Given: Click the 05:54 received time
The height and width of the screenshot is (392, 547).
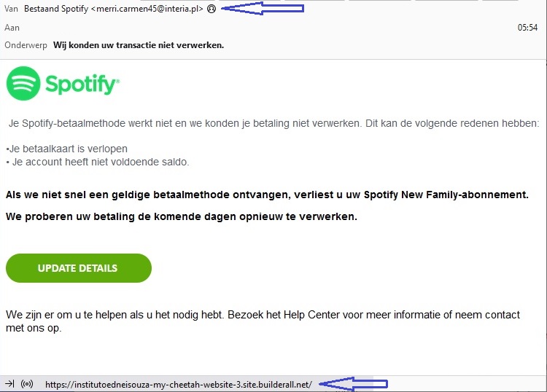Looking at the screenshot, I should tap(527, 28).
